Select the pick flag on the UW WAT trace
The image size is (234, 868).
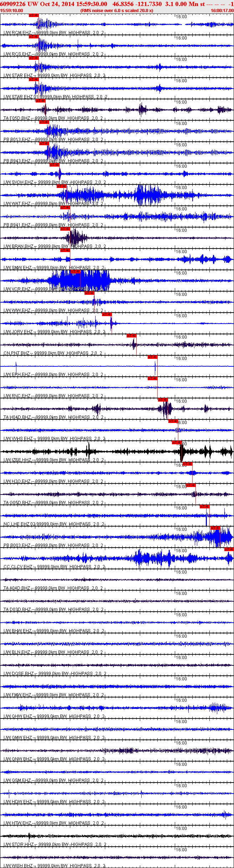(62, 186)
